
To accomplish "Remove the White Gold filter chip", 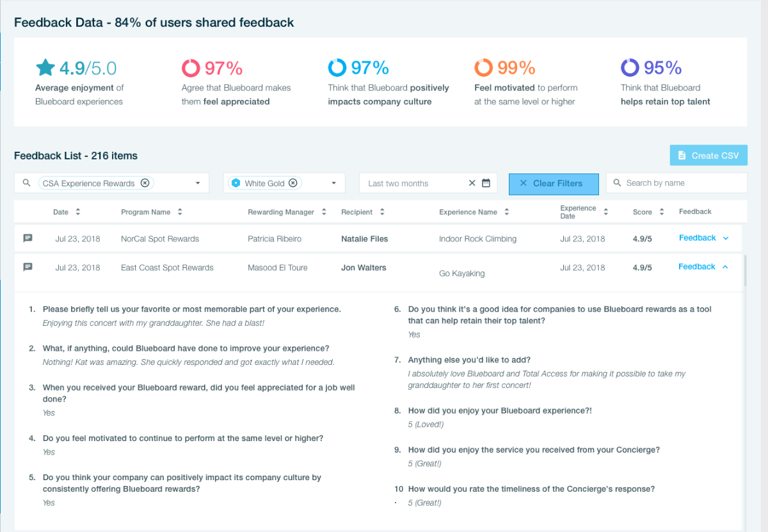I will pos(293,183).
